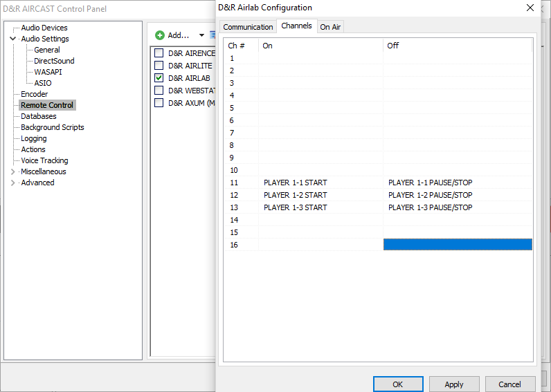
Task: Enable the D&R AIRENCE checkbox
Action: 159,53
